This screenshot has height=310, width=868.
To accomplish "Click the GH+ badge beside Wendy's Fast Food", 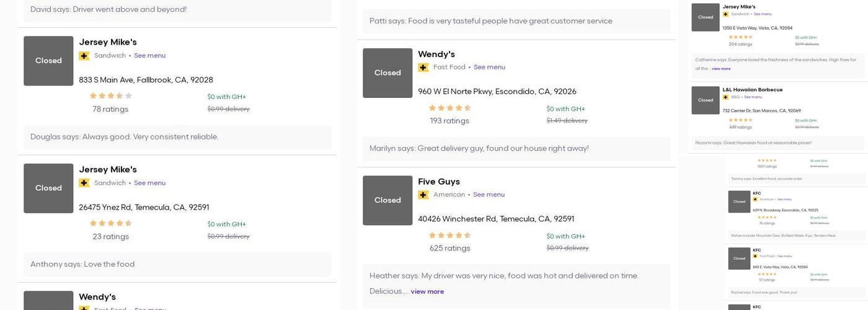I will click(x=423, y=68).
